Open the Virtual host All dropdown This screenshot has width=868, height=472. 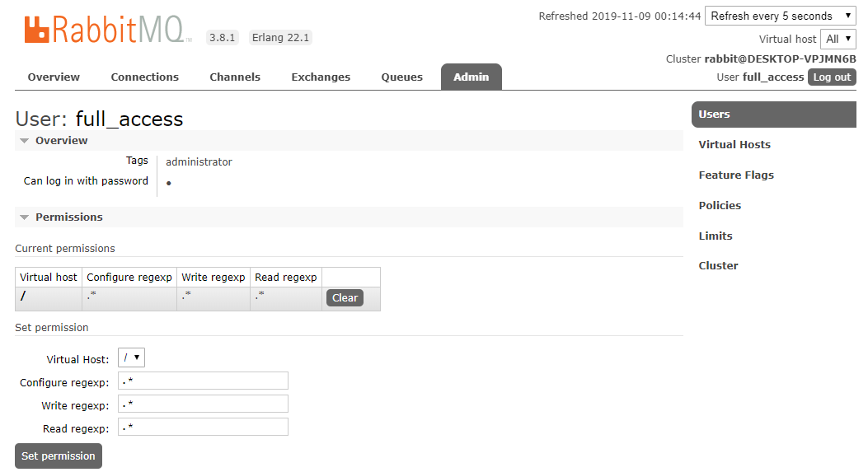point(838,39)
